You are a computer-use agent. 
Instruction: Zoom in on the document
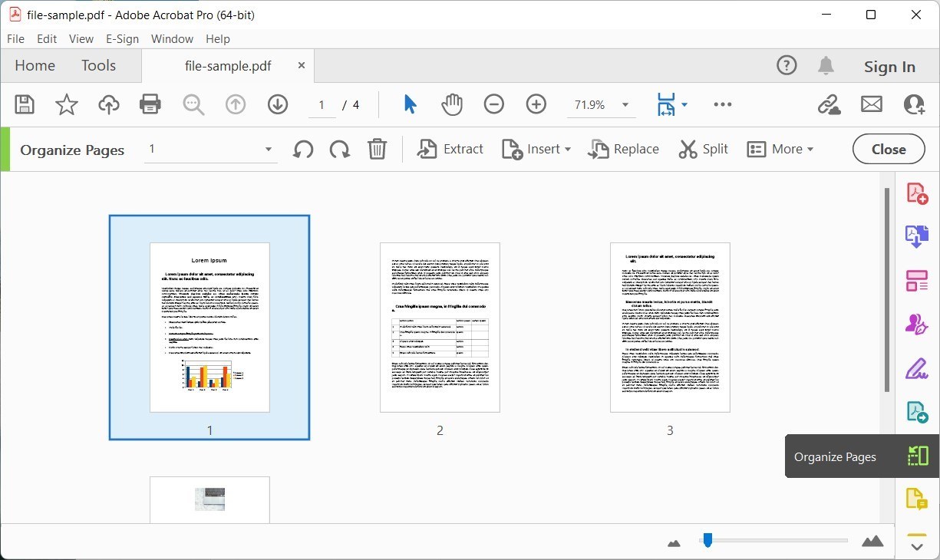point(536,104)
